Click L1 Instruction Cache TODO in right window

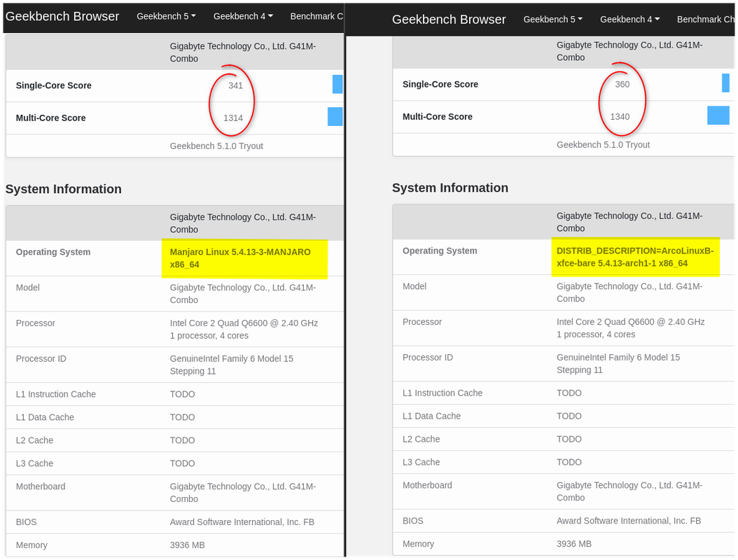(x=569, y=393)
